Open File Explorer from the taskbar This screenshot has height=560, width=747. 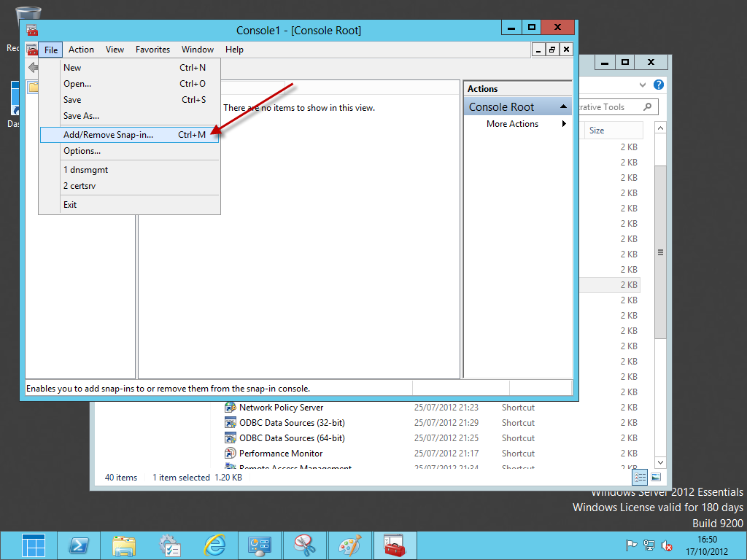(124, 545)
